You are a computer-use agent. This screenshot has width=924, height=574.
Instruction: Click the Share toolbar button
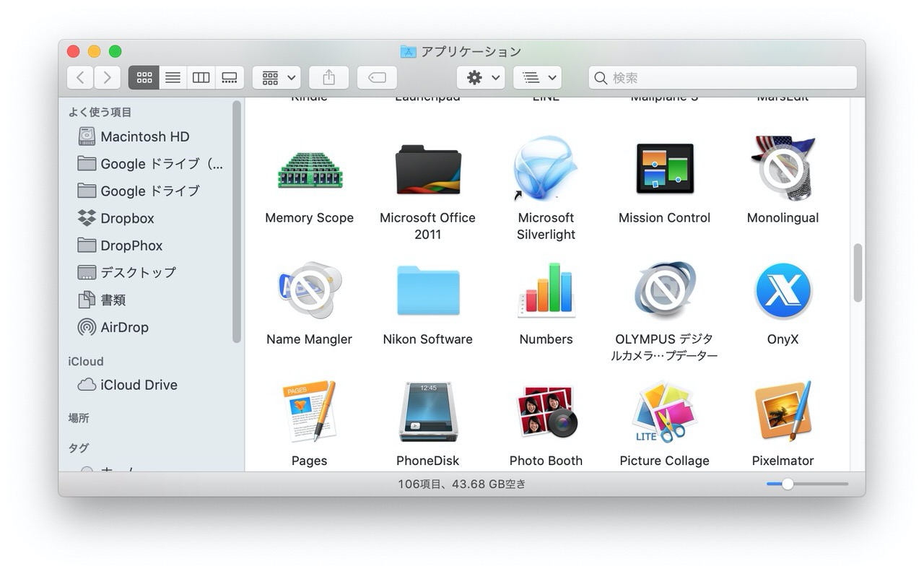[x=328, y=77]
